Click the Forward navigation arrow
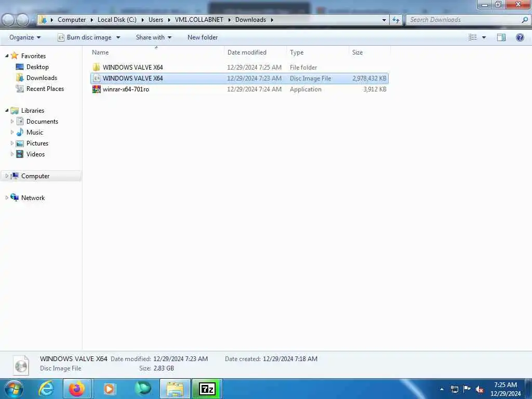This screenshot has height=399, width=532. tap(22, 20)
